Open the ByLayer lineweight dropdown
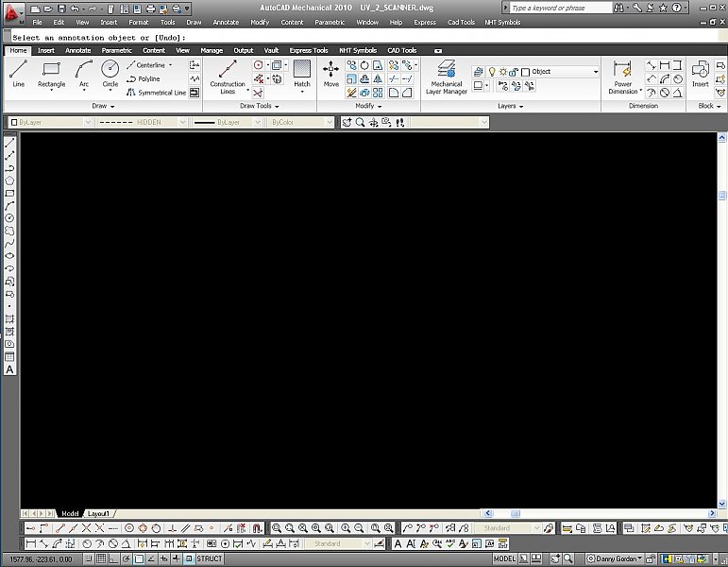The image size is (728, 567). 258,122
